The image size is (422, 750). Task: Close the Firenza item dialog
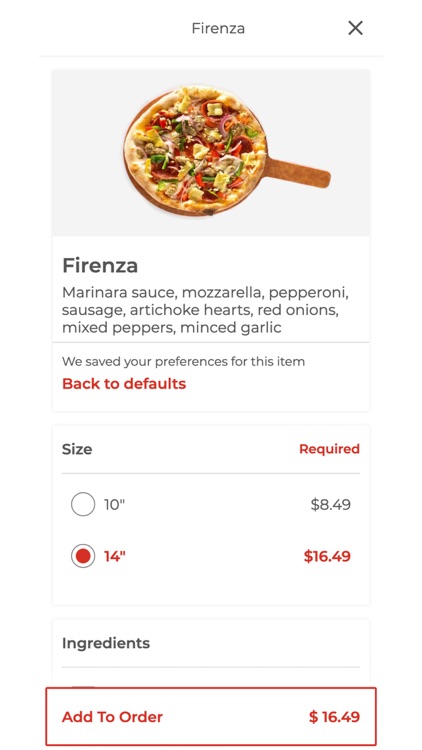tap(355, 28)
